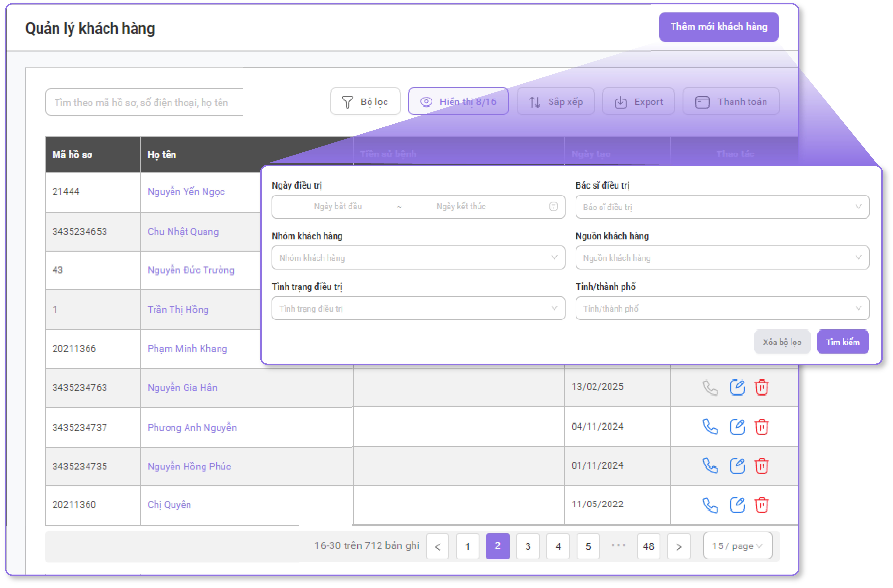Open customer Phạm Minh Khang
893x588 pixels.
187,349
